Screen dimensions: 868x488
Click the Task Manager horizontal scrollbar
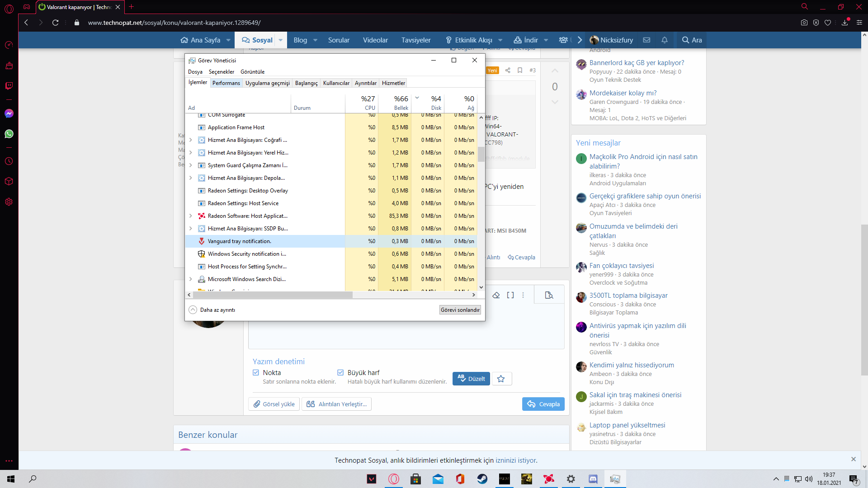[273, 295]
